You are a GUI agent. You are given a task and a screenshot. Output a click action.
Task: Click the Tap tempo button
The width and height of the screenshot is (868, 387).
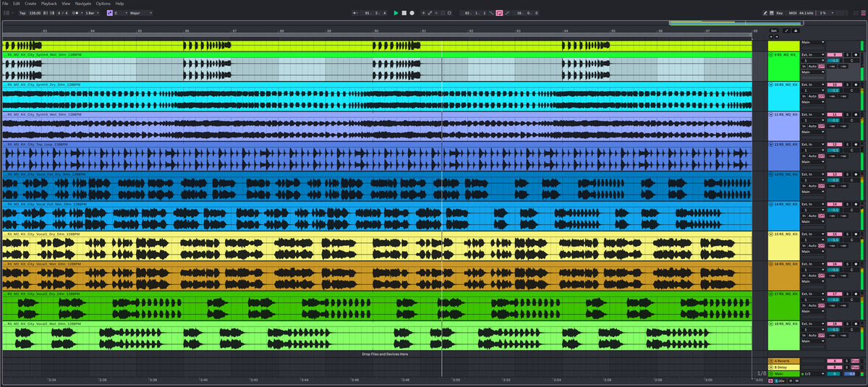click(22, 13)
